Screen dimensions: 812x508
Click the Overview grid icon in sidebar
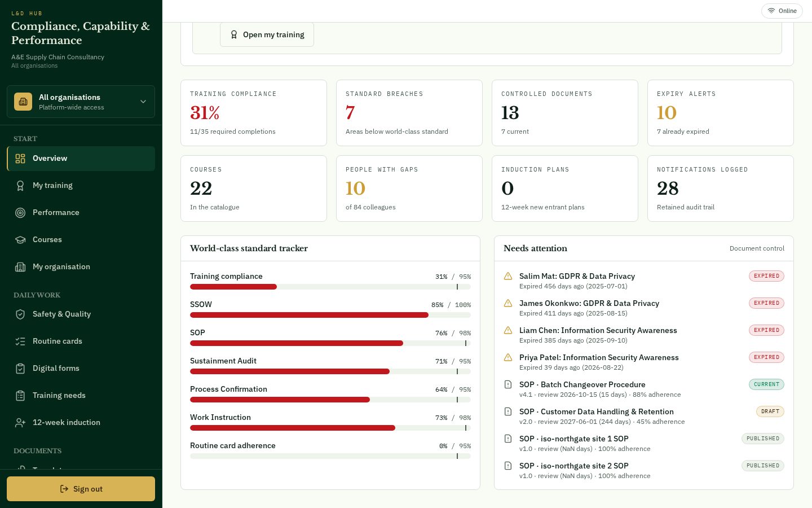pos(20,159)
